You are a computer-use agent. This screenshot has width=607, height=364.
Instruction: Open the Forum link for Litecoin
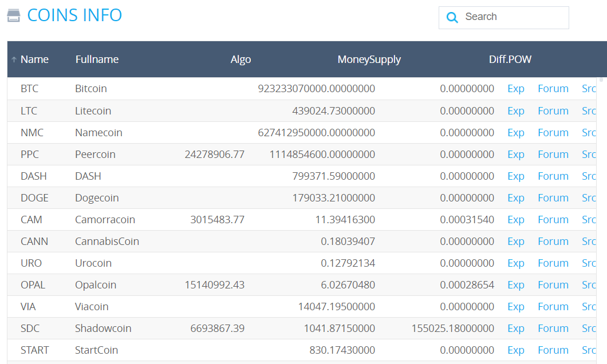[553, 111]
